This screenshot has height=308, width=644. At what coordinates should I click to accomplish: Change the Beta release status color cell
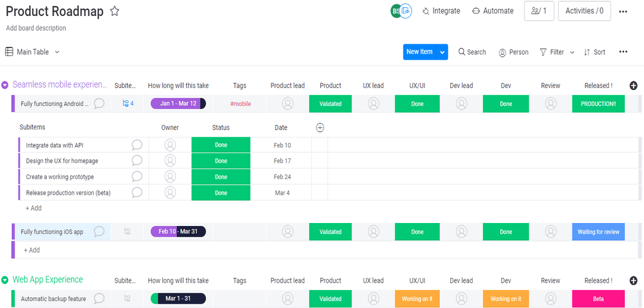click(598, 299)
